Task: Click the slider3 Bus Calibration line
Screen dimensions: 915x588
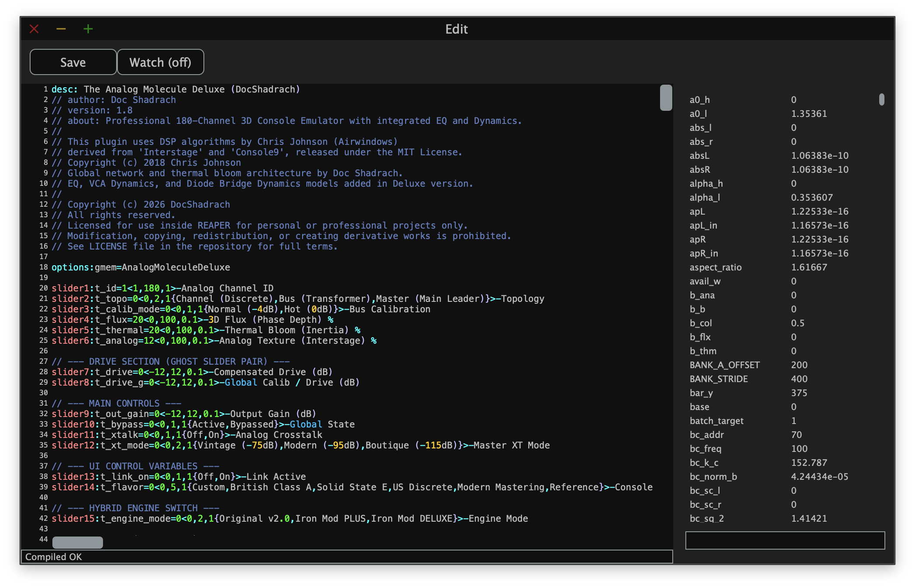Action: pyautogui.click(x=241, y=309)
